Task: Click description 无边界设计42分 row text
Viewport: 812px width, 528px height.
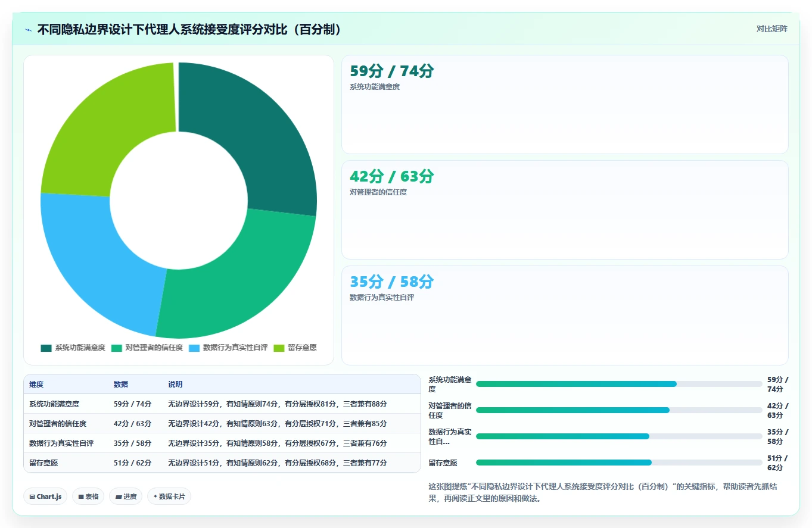Action: click(x=278, y=424)
